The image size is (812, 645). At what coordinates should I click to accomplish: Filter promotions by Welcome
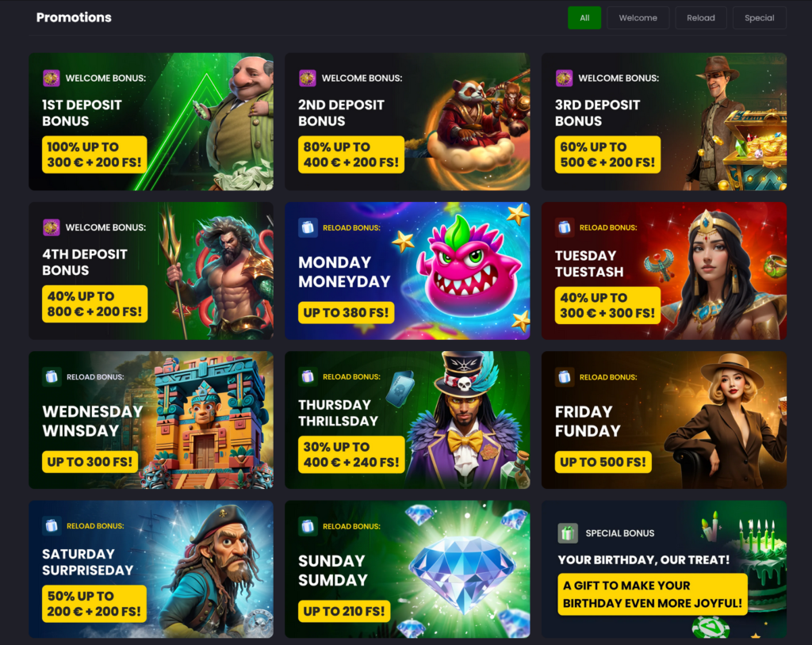[638, 17]
